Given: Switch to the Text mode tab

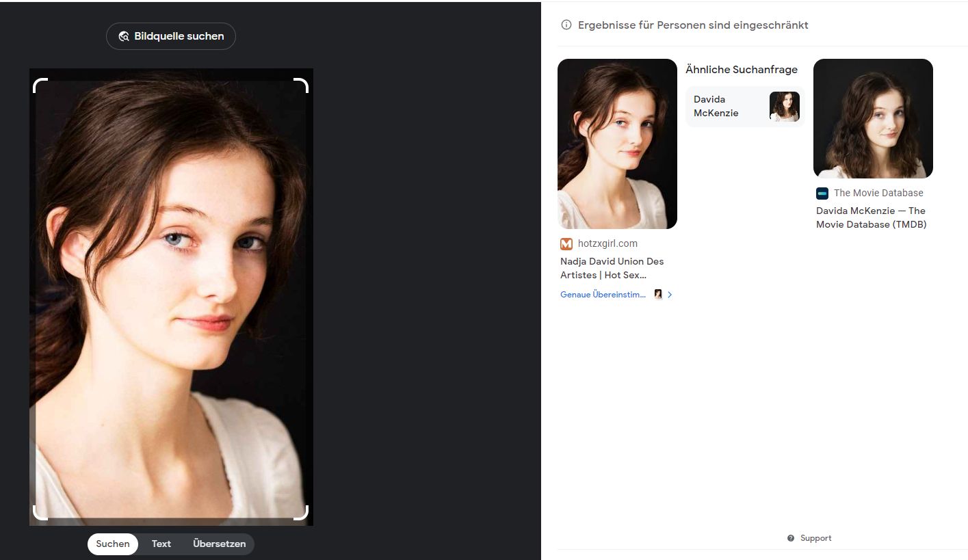Looking at the screenshot, I should point(161,544).
